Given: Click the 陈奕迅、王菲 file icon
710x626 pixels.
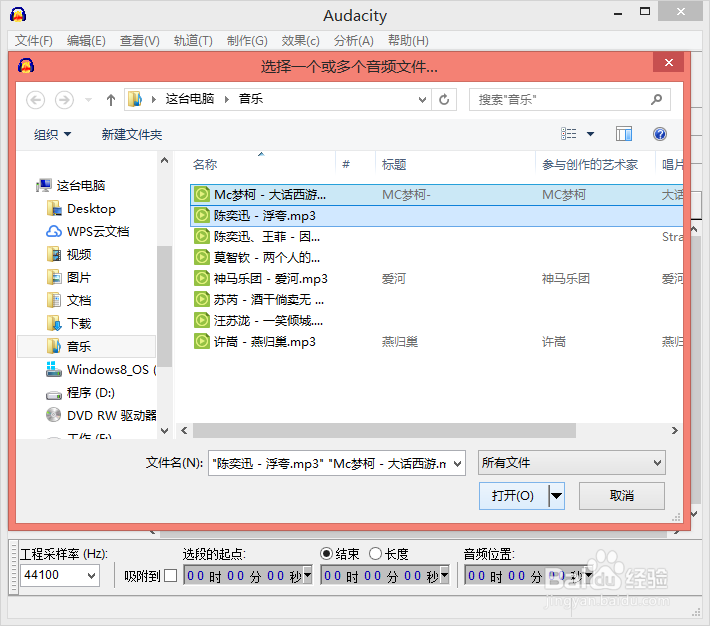Looking at the screenshot, I should click(201, 236).
